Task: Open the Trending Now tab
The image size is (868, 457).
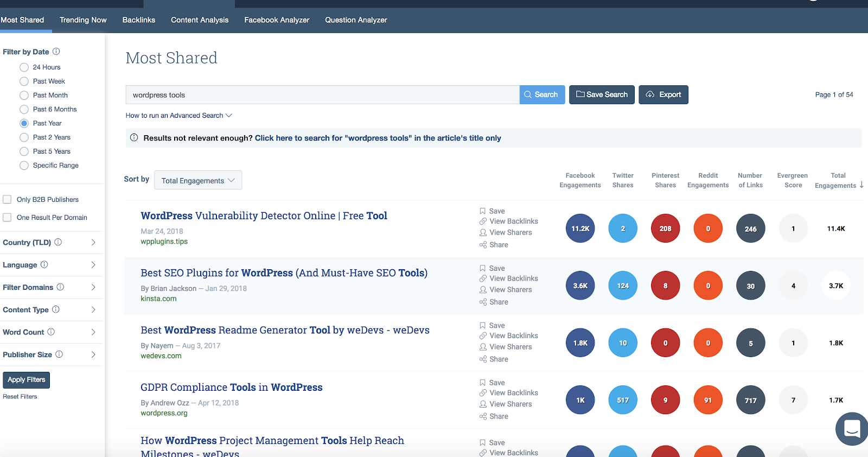Action: coord(83,20)
